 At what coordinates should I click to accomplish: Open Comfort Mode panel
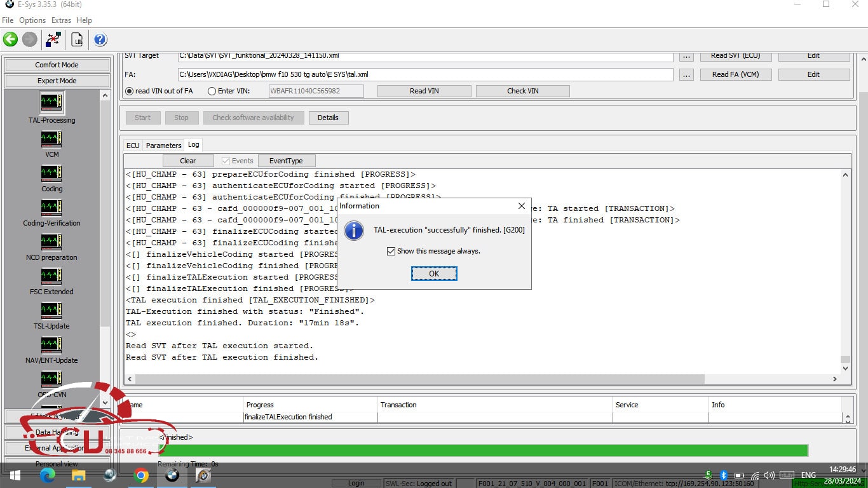[57, 65]
